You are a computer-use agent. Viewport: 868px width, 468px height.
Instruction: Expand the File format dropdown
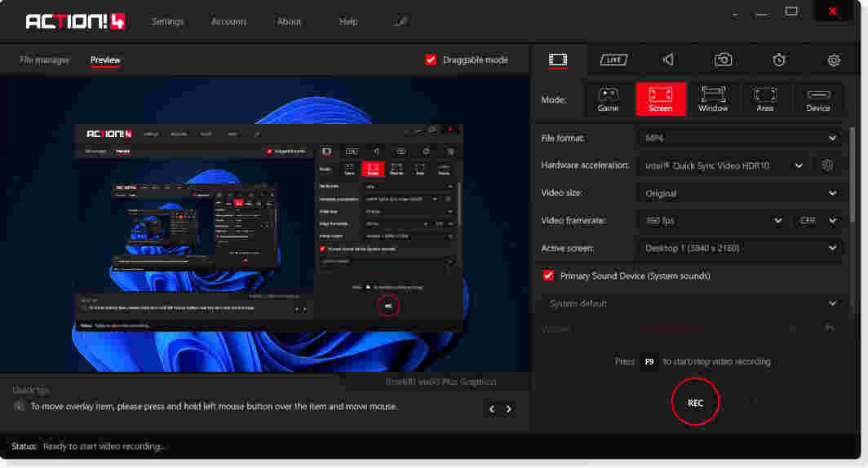(739, 139)
